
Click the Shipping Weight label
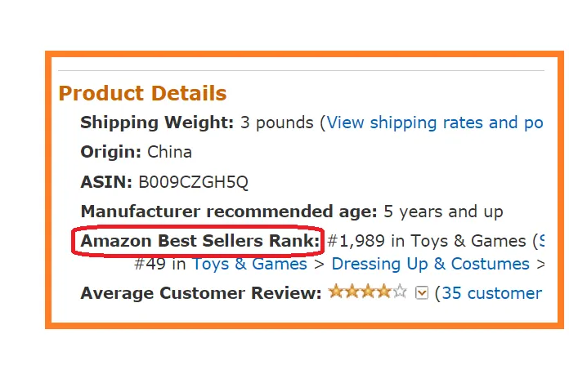click(x=157, y=122)
